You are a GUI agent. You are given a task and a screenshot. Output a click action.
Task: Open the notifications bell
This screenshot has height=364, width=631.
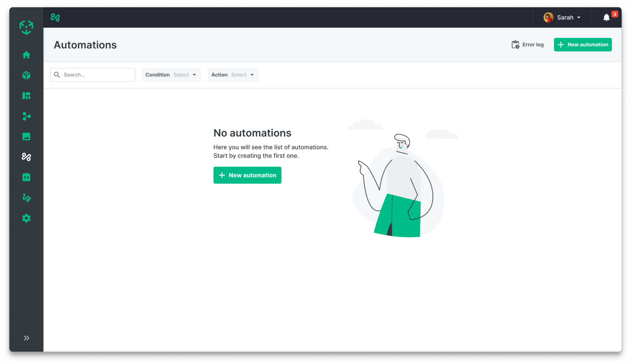tap(606, 18)
